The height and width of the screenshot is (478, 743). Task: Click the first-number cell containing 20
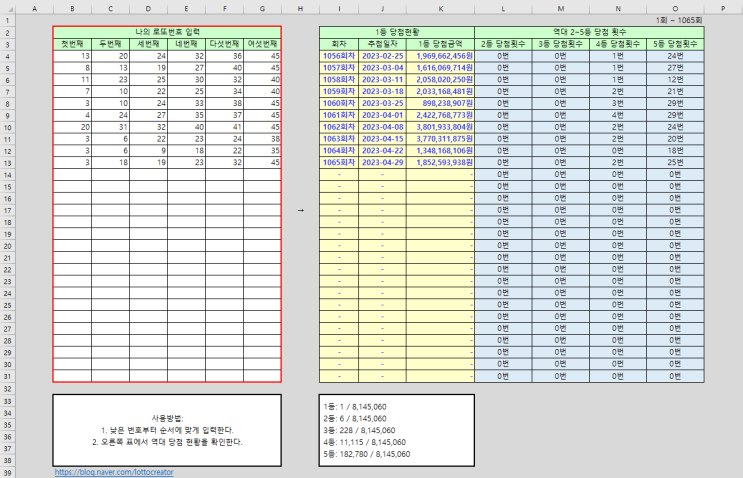(x=72, y=127)
